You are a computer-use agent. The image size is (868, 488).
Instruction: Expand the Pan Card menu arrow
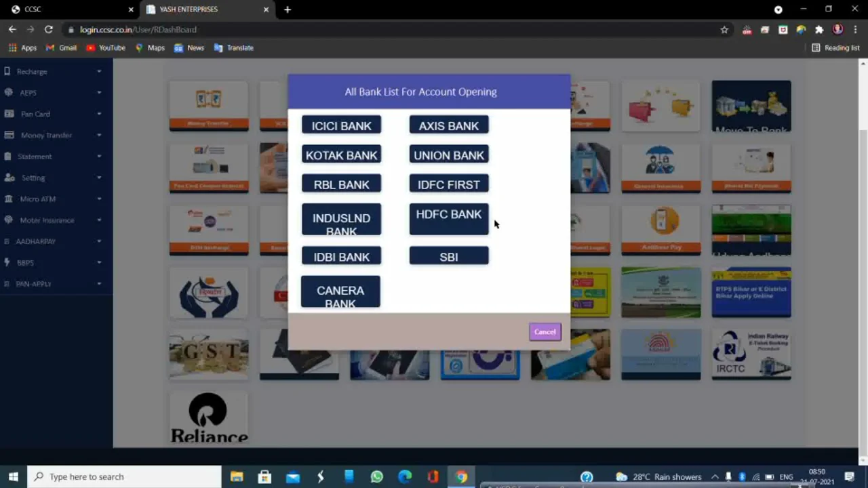[99, 114]
